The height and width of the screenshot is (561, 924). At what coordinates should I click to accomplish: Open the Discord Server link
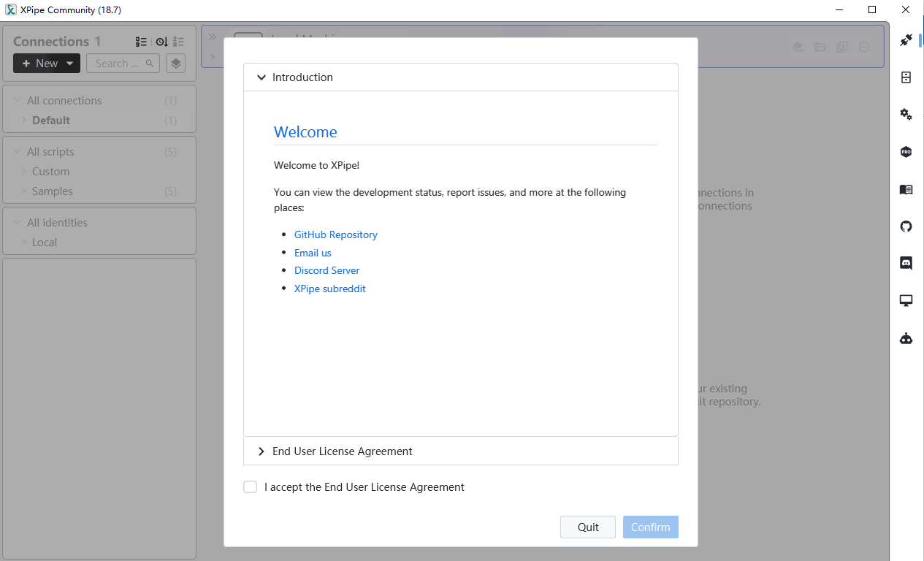pyautogui.click(x=327, y=270)
